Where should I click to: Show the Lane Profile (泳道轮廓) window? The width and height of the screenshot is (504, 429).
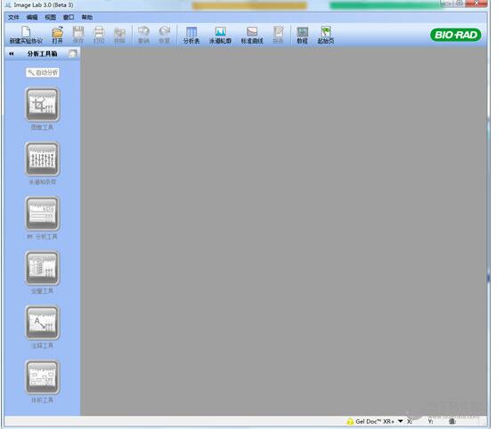click(220, 35)
